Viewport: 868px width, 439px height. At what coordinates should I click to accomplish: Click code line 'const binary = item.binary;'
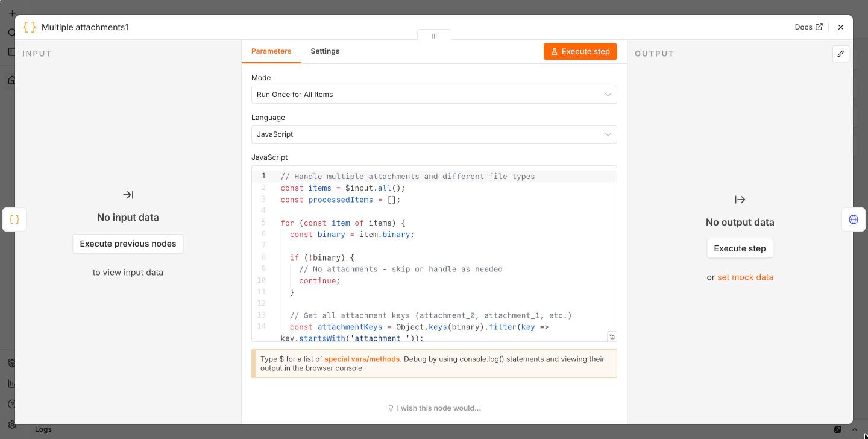352,235
